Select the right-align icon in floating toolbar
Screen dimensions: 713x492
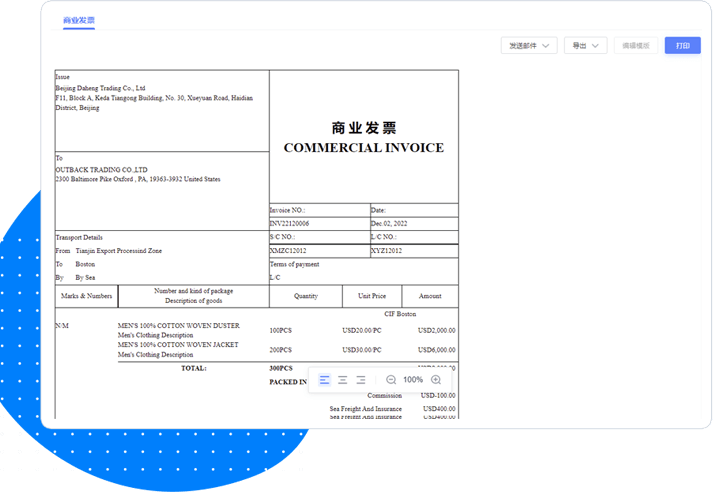(361, 380)
